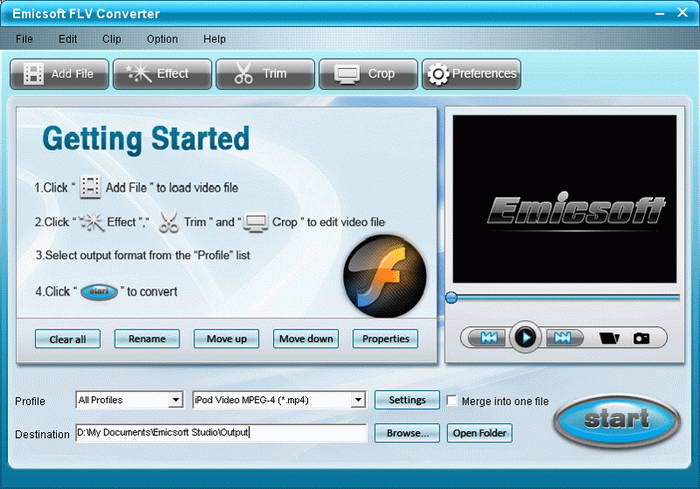Image resolution: width=700 pixels, height=489 pixels.
Task: Expand the All Profiles dropdown
Action: pyautogui.click(x=176, y=400)
